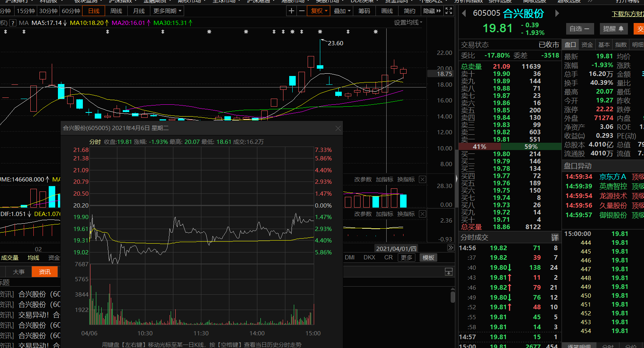
Task: Click the 2021/04/01 date marker
Action: pos(396,249)
